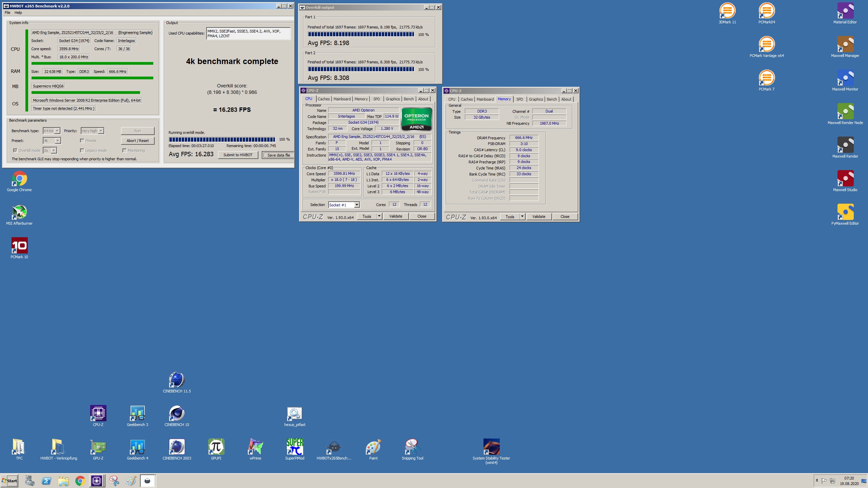The height and width of the screenshot is (488, 868).
Task: Open the File menu in HWBOT x265
Action: pos(7,13)
